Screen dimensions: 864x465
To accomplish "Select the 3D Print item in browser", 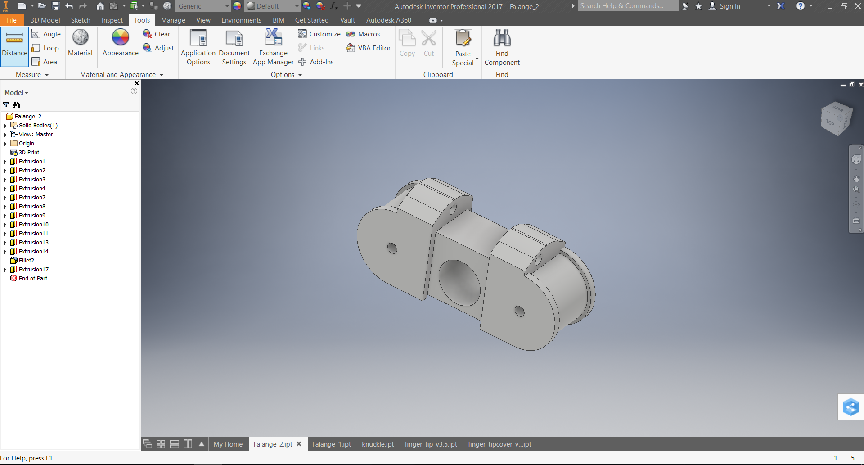I will 25,152.
